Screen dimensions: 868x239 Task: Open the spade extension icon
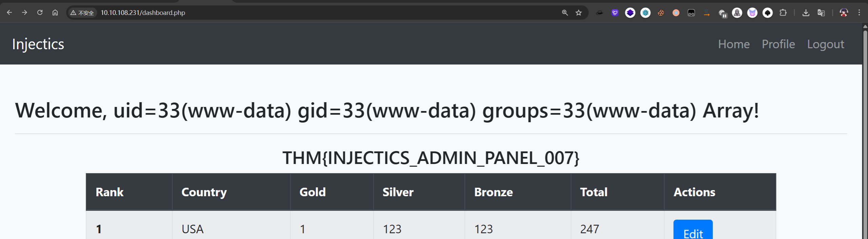point(768,13)
